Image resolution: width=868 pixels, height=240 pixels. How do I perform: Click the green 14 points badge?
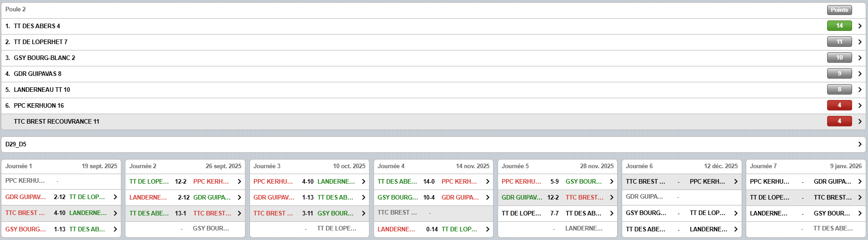pos(839,26)
